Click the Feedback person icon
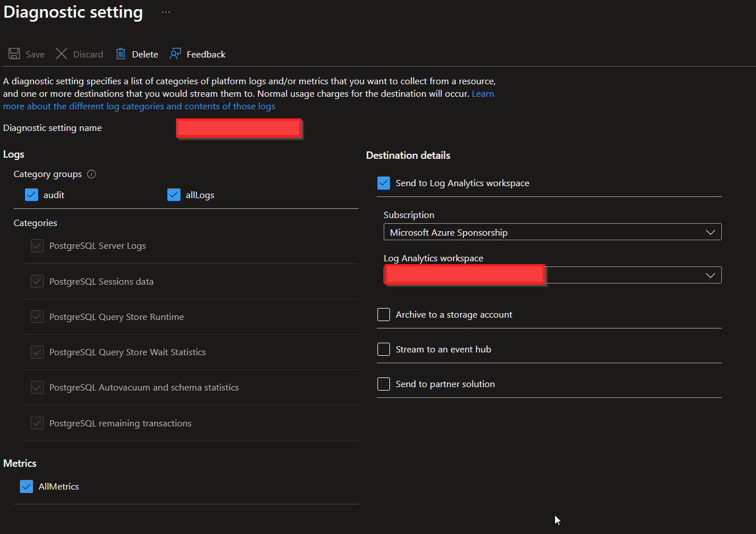The height and width of the screenshot is (534, 756). tap(175, 54)
